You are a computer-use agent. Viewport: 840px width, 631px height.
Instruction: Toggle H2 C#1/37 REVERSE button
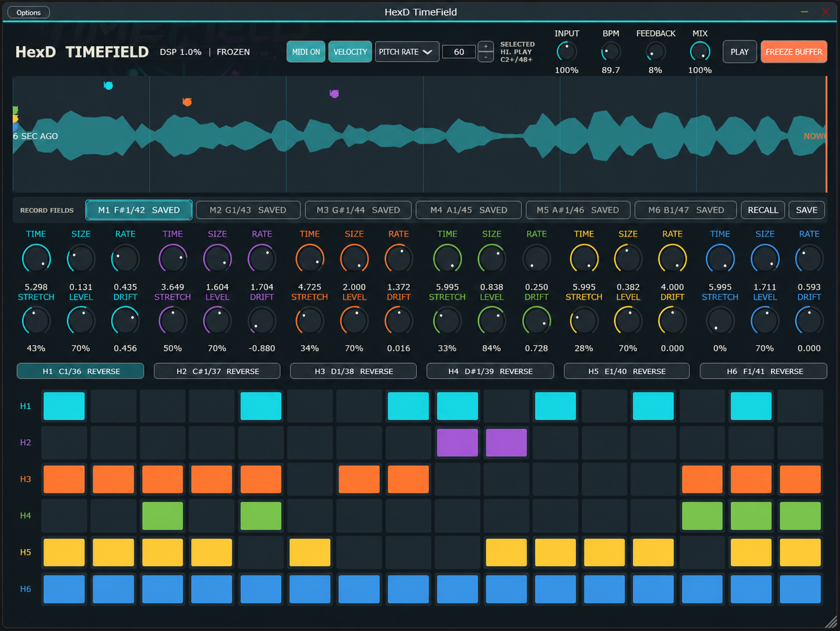pyautogui.click(x=217, y=371)
